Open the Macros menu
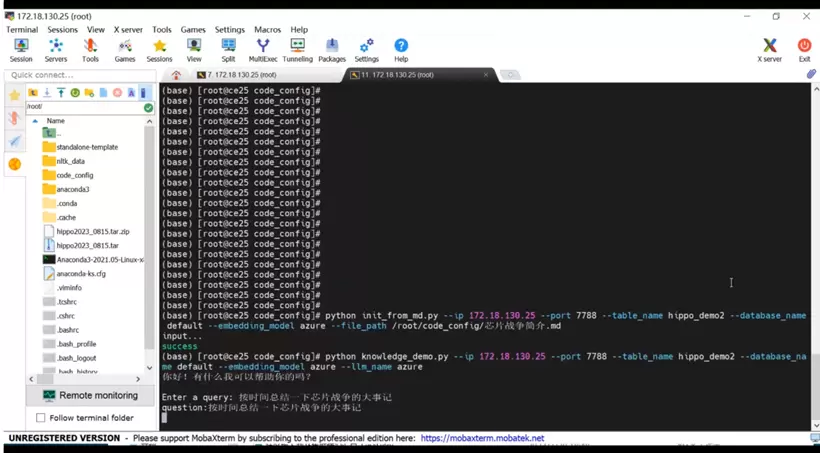Image resolution: width=820 pixels, height=453 pixels. [x=267, y=30]
